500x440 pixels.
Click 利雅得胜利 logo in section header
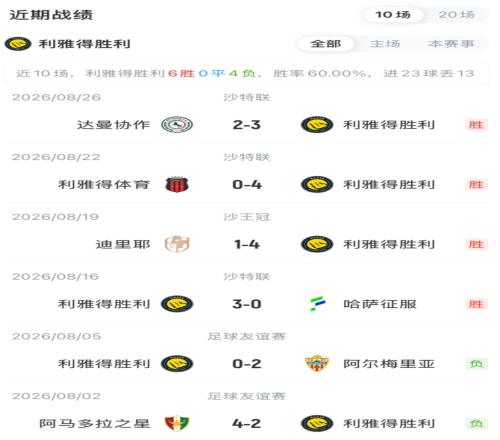pyautogui.click(x=18, y=44)
